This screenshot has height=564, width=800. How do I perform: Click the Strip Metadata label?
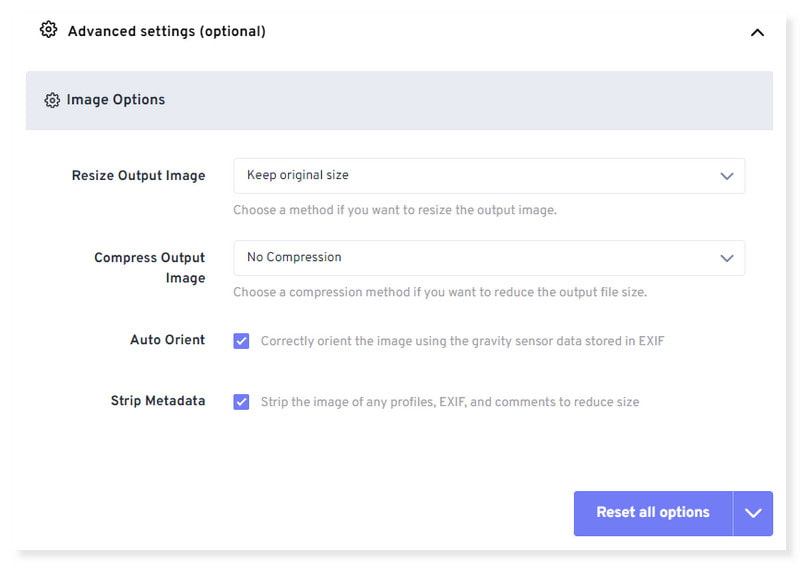pos(157,401)
